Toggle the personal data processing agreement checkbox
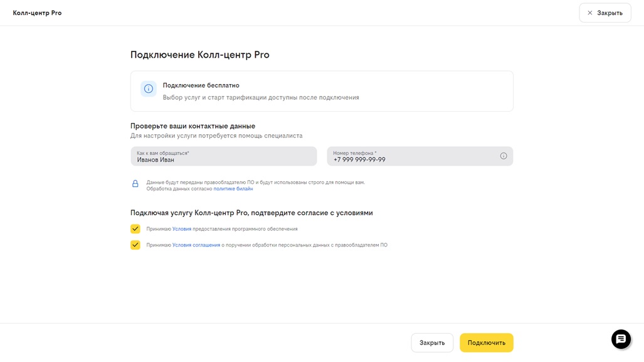The image size is (644, 362). click(x=135, y=245)
